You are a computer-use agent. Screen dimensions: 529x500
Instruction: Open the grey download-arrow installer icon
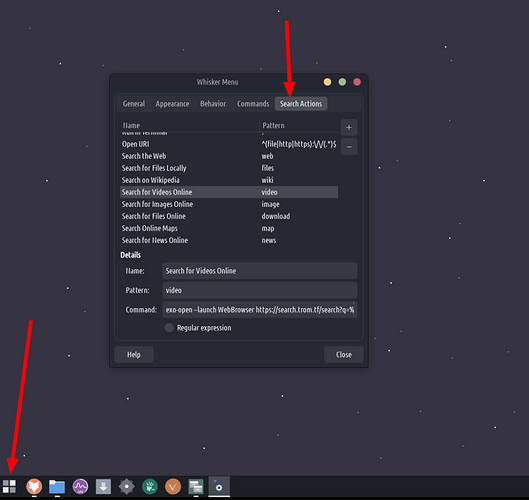pyautogui.click(x=103, y=487)
